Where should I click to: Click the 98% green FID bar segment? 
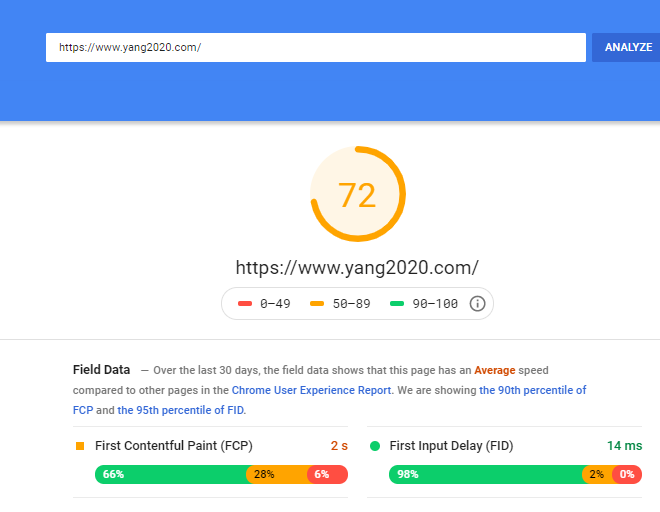(486, 475)
